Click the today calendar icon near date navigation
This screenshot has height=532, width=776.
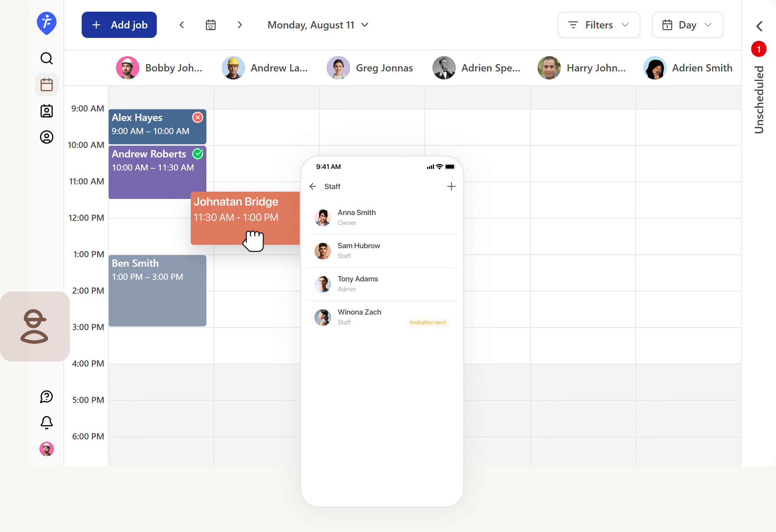211,25
